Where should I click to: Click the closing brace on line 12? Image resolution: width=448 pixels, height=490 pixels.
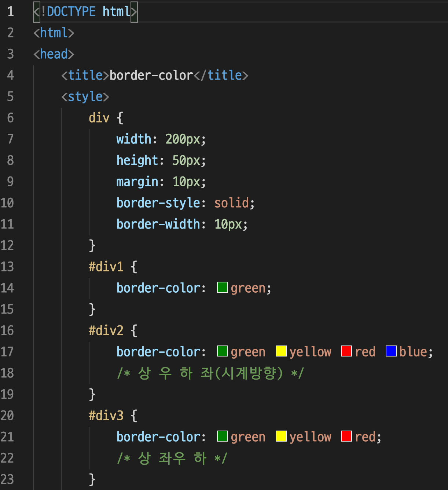pos(92,245)
